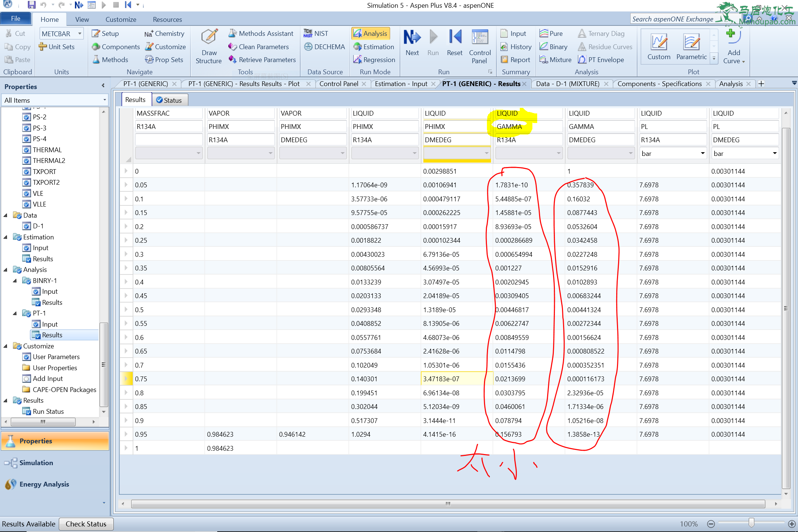The width and height of the screenshot is (798, 532).
Task: Open the Mixture analysis tool
Action: pyautogui.click(x=555, y=60)
